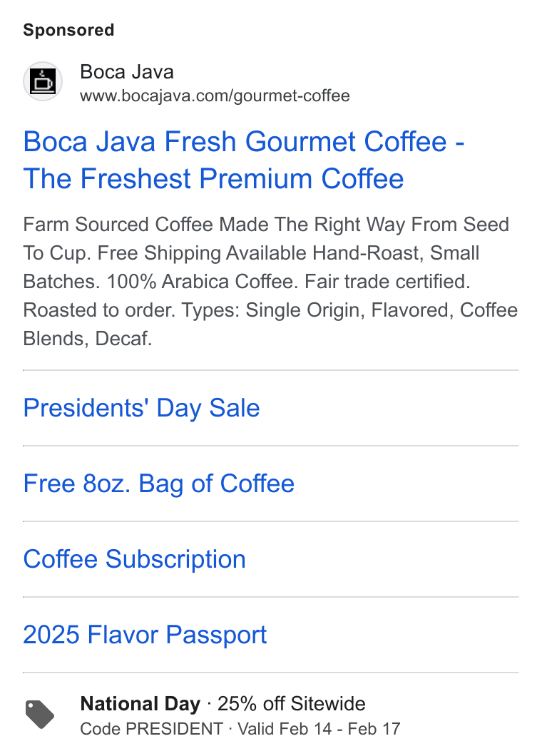Image resolution: width=542 pixels, height=756 pixels.
Task: Click the Valid Feb 14 - Feb 17 dates
Action: 319,729
